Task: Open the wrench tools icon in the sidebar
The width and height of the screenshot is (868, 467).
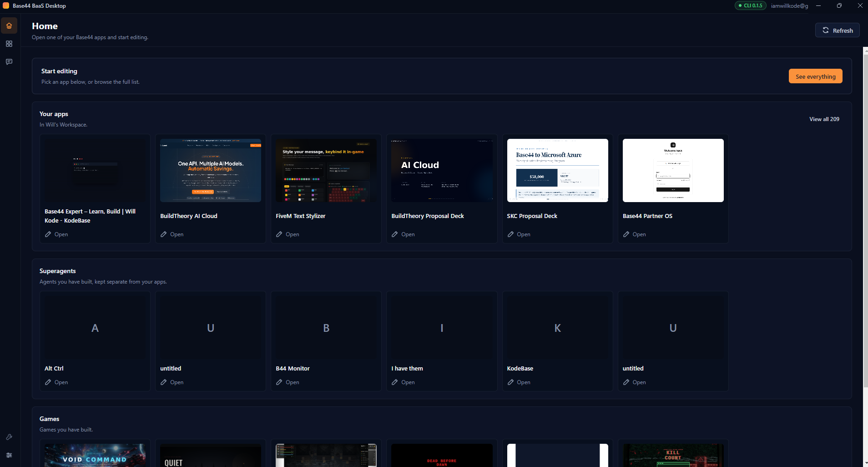Action: [9, 437]
